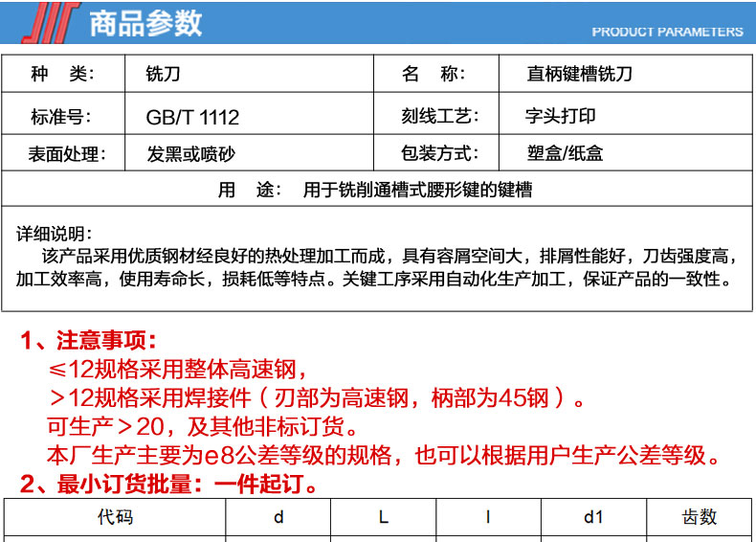Click the >12规格采用焊接件 line
756x542 pixels.
click(x=317, y=398)
